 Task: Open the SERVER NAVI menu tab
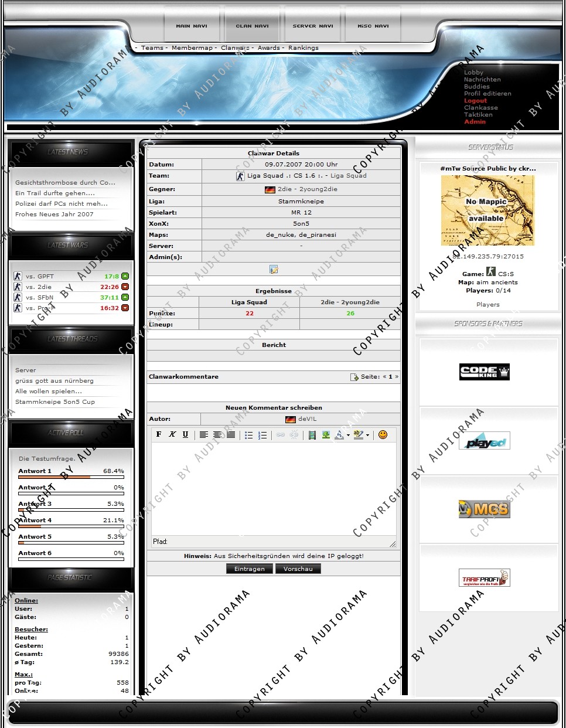(x=313, y=26)
